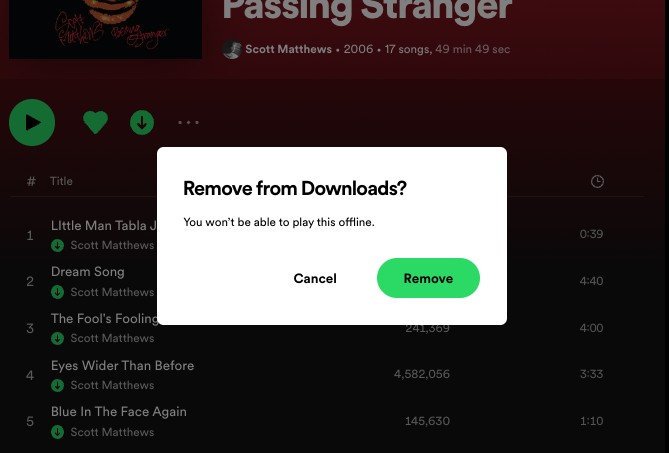Screen dimensions: 669x453
Task: Click the Title column header
Action: point(61,181)
